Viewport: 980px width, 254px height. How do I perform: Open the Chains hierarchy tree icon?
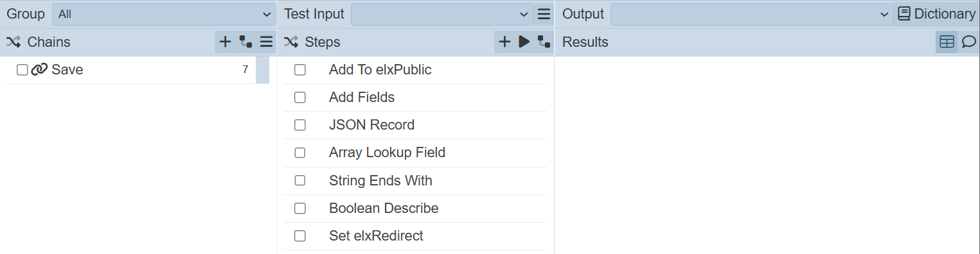(245, 42)
